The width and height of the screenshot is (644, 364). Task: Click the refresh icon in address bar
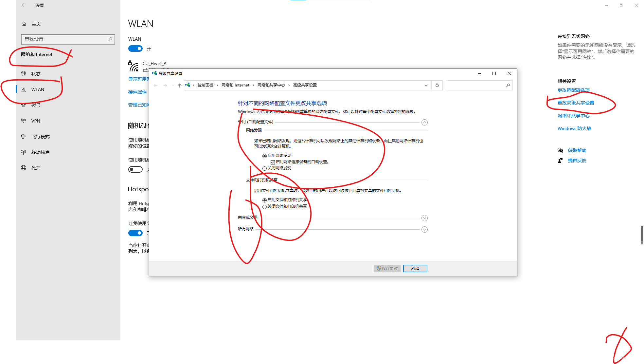point(437,85)
